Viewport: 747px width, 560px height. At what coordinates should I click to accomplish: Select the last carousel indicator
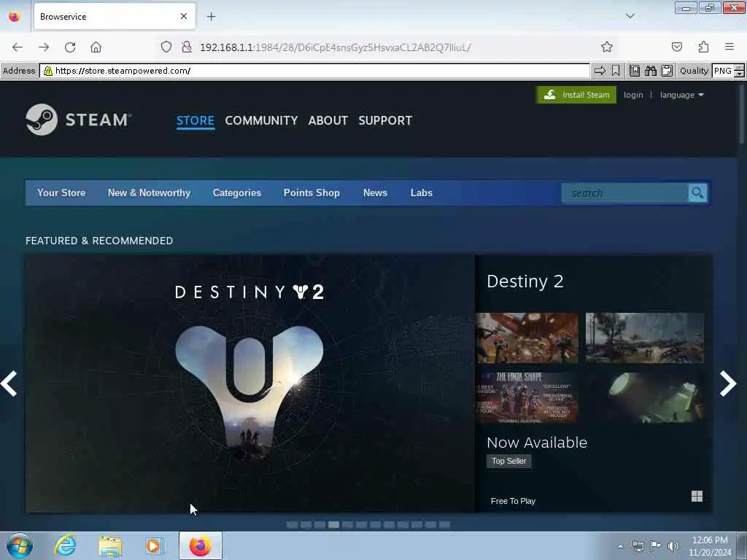pyautogui.click(x=444, y=524)
